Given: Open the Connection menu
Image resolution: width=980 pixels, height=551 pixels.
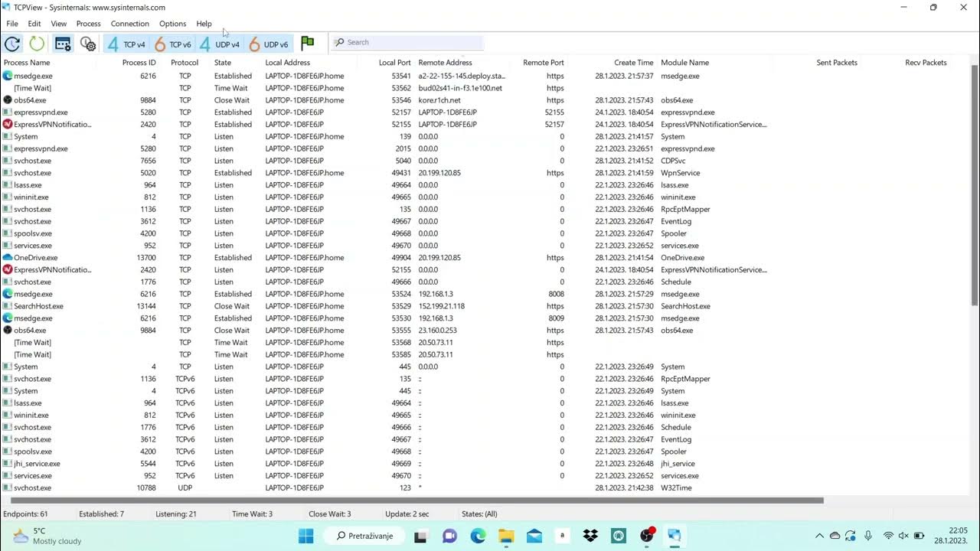Looking at the screenshot, I should pos(130,24).
